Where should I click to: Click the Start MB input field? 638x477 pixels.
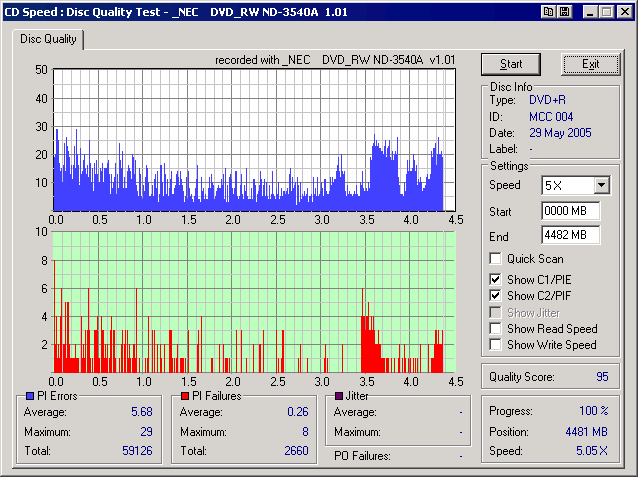pos(570,211)
